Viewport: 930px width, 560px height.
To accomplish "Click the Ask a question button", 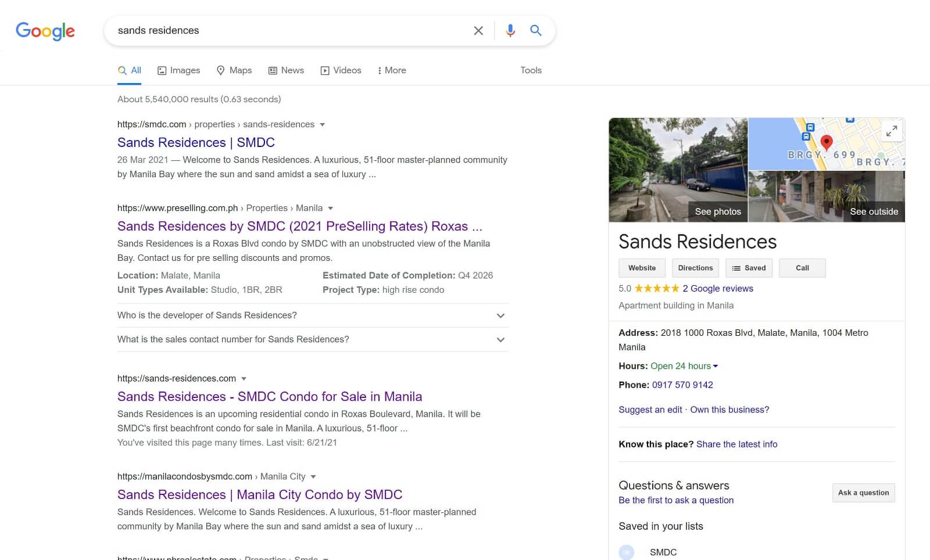I will [863, 493].
